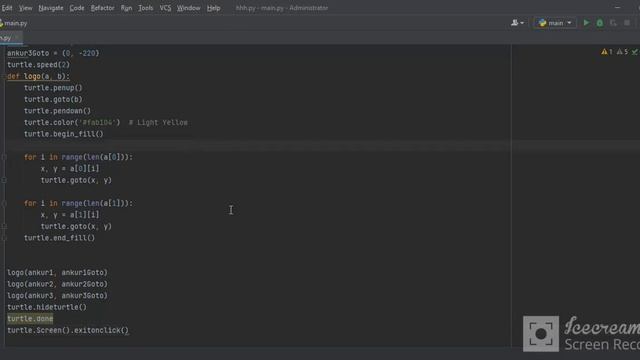Click the line 'ankur3Goto = (0, -220)'
This screenshot has height=360, width=640.
coord(53,53)
